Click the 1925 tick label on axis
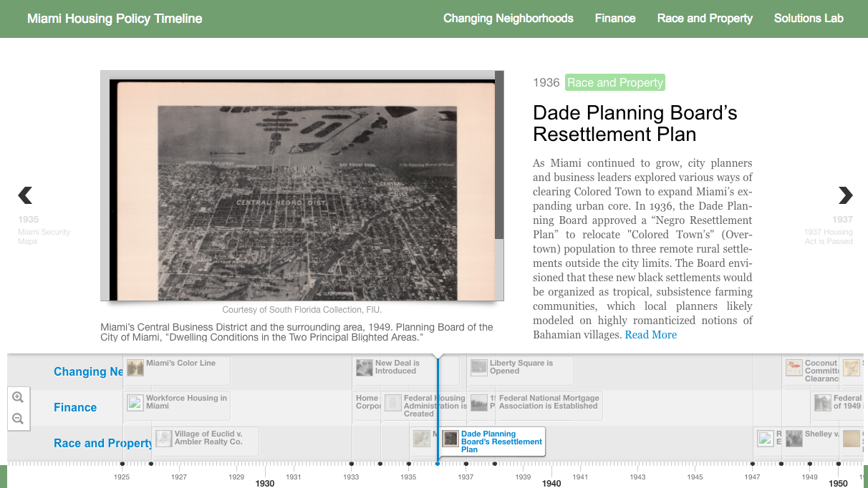This screenshot has height=488, width=868. pos(122,477)
